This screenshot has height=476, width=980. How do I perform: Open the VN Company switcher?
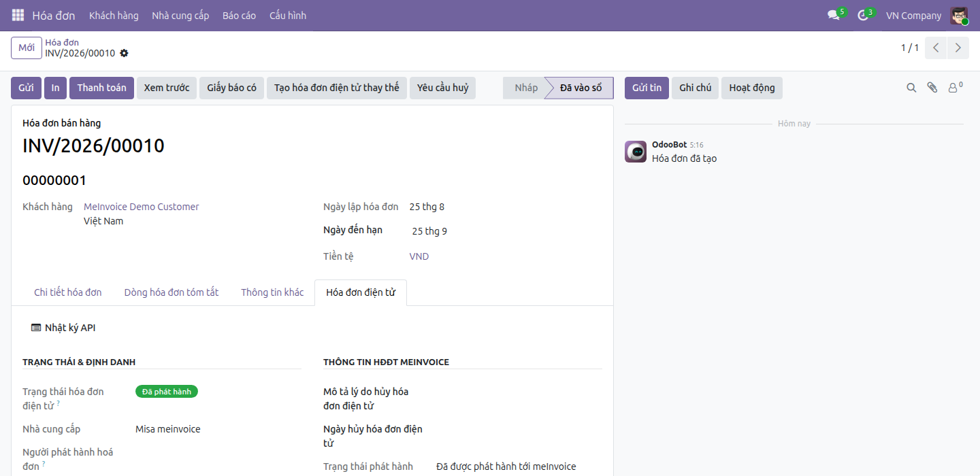(x=913, y=15)
